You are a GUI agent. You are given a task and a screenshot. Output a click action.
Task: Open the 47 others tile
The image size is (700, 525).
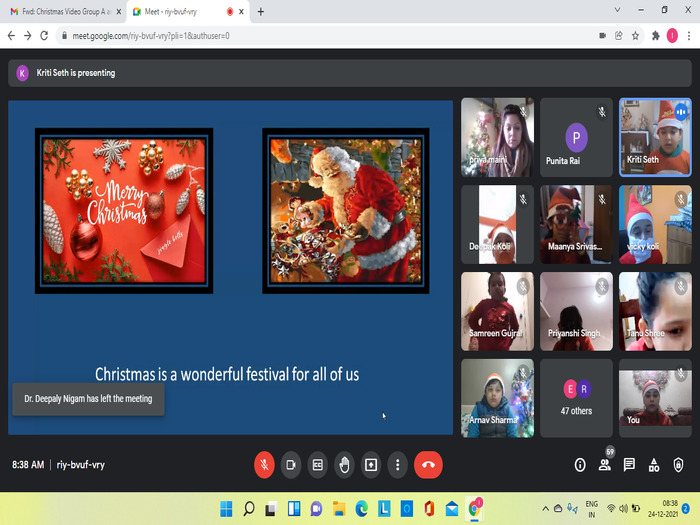pyautogui.click(x=576, y=398)
